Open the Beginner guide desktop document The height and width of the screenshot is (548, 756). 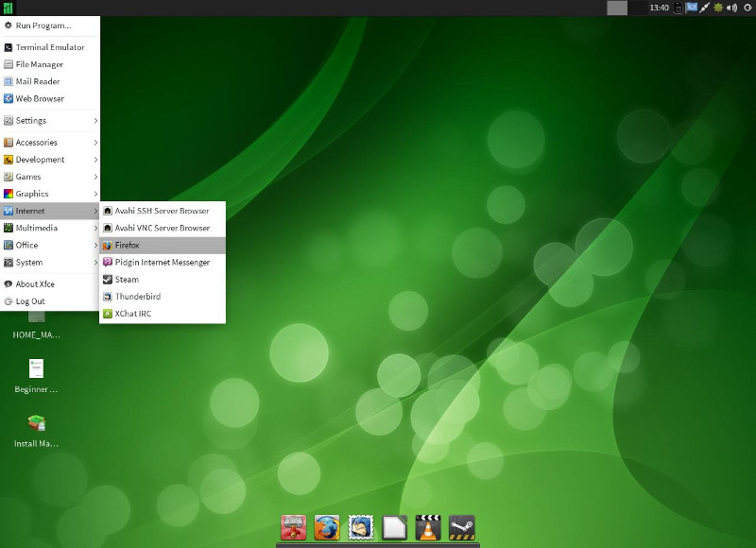click(36, 369)
